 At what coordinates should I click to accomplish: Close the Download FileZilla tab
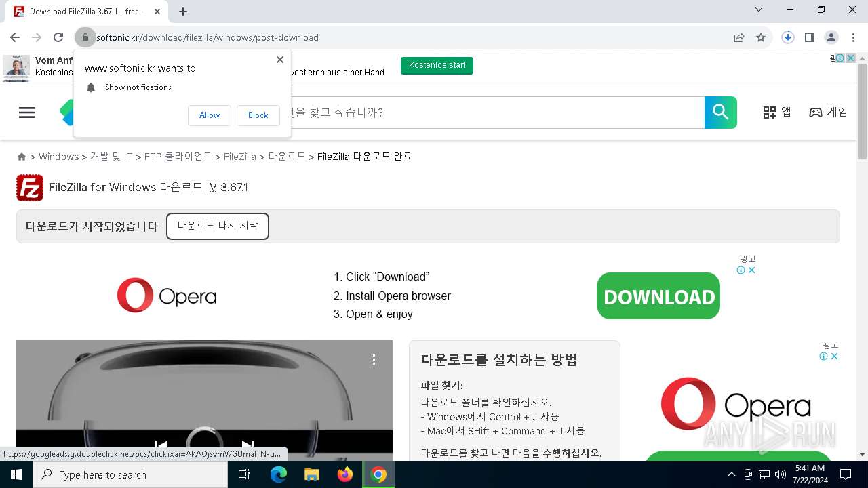coord(157,12)
